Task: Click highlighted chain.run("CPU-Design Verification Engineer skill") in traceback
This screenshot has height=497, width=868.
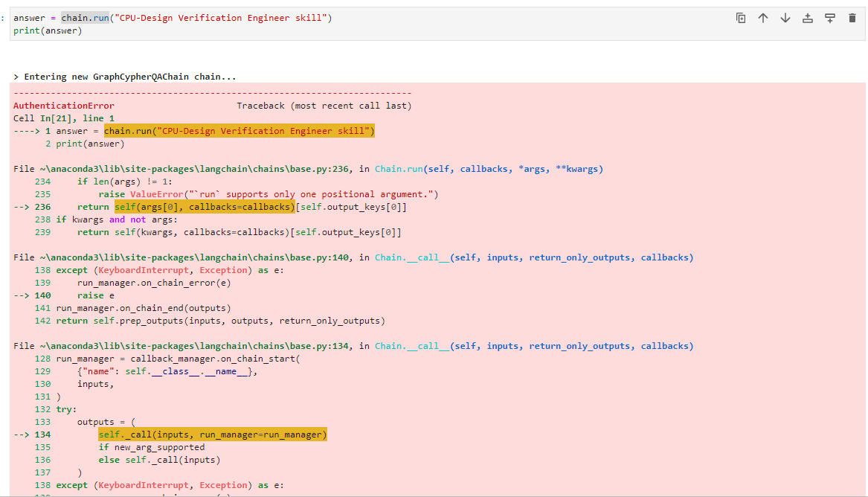Action: tap(239, 131)
